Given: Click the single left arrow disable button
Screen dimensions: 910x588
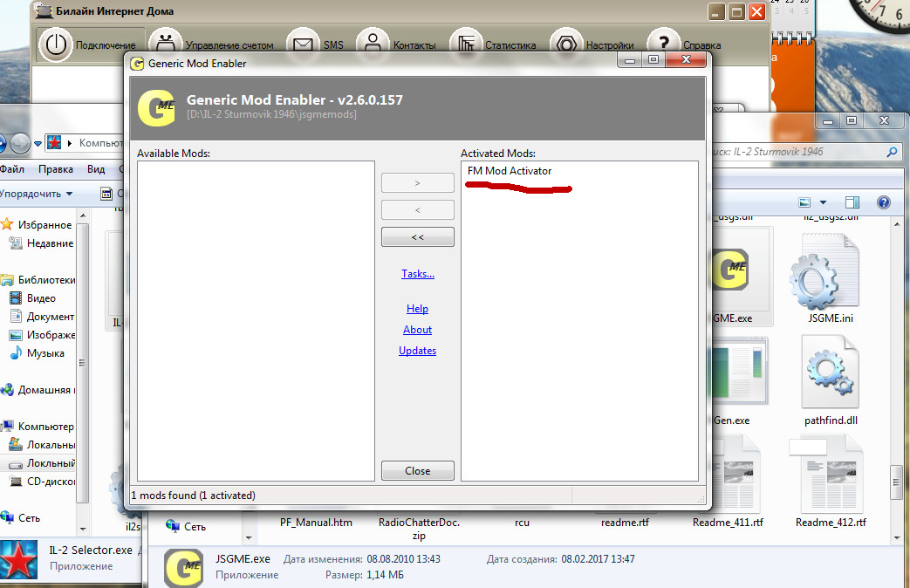Looking at the screenshot, I should click(417, 209).
